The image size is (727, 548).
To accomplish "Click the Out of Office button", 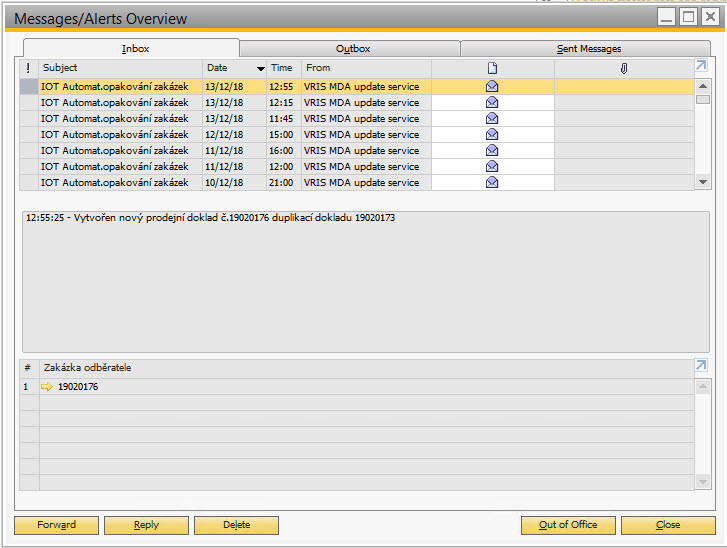I will [x=567, y=525].
